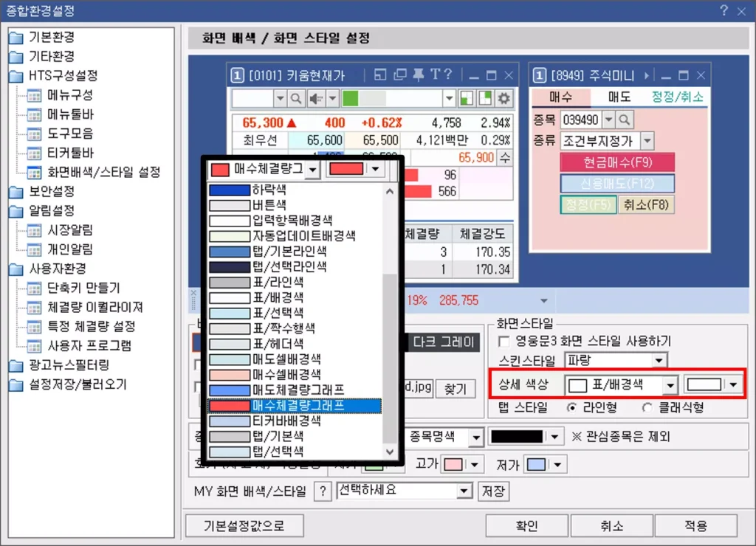Image resolution: width=756 pixels, height=546 pixels.
Task: Click the color list scrollbar down arrow
Action: (x=390, y=452)
